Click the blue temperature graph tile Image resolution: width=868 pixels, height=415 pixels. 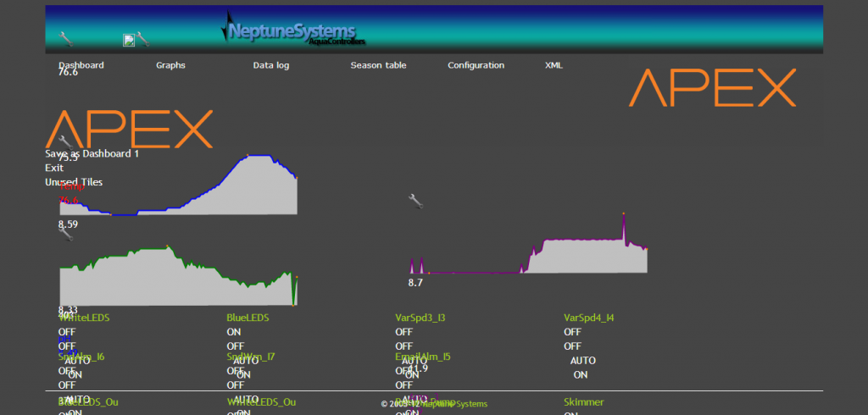(x=178, y=185)
